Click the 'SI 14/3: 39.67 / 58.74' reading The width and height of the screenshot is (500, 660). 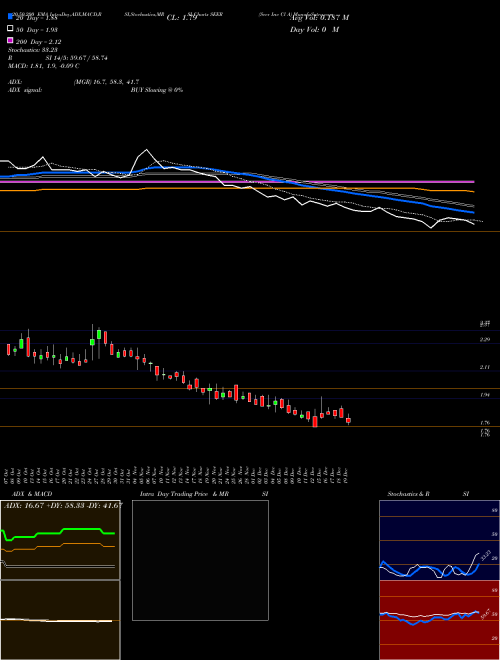tap(76, 58)
